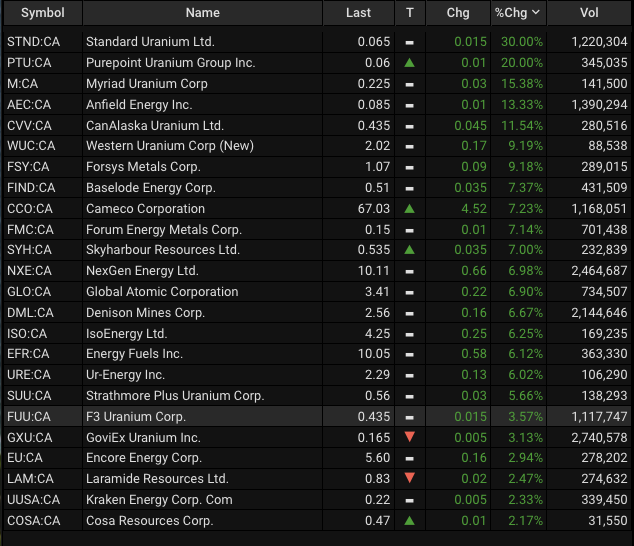Open Ur-Energy Inc. name
The height and width of the screenshot is (546, 634).
[x=125, y=375]
